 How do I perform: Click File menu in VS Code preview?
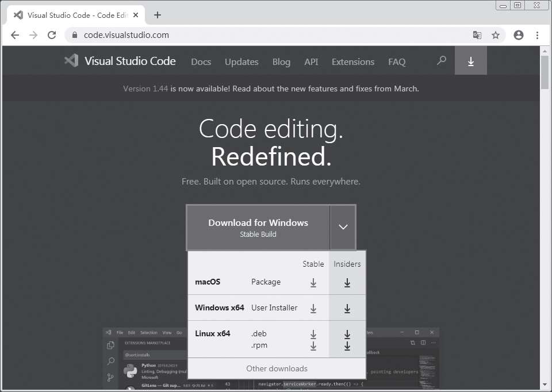click(120, 333)
